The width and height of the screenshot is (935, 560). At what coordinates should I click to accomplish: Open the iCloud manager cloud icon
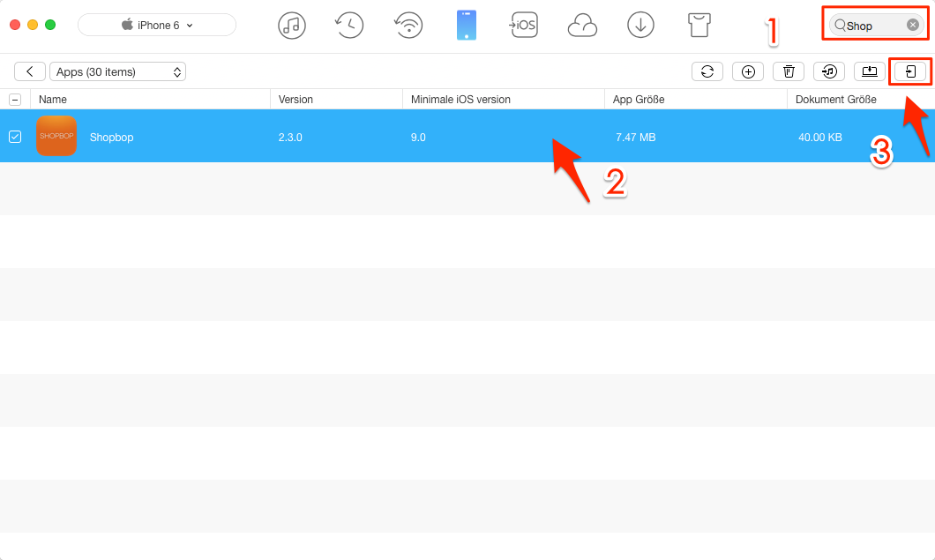582,26
